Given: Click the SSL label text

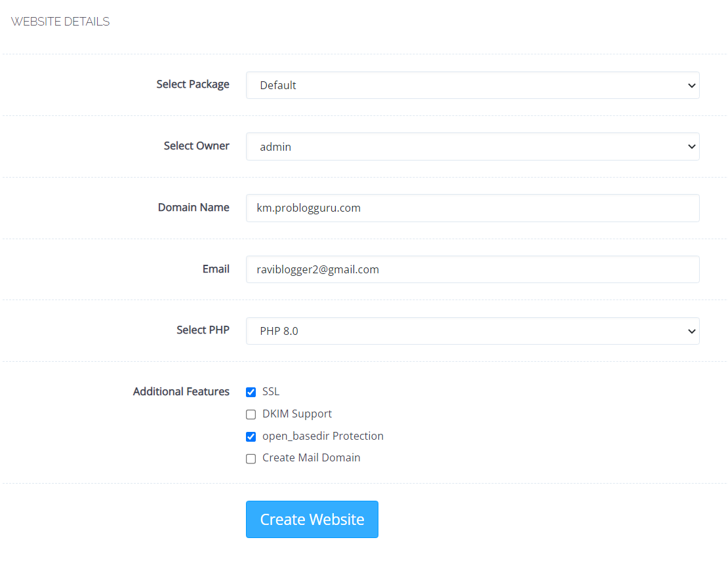Looking at the screenshot, I should click(x=270, y=391).
